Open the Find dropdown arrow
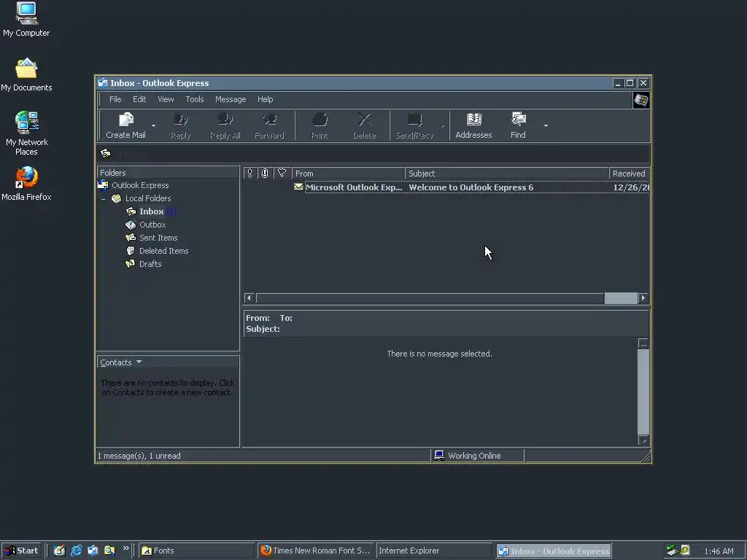The width and height of the screenshot is (747, 560). coord(546,125)
